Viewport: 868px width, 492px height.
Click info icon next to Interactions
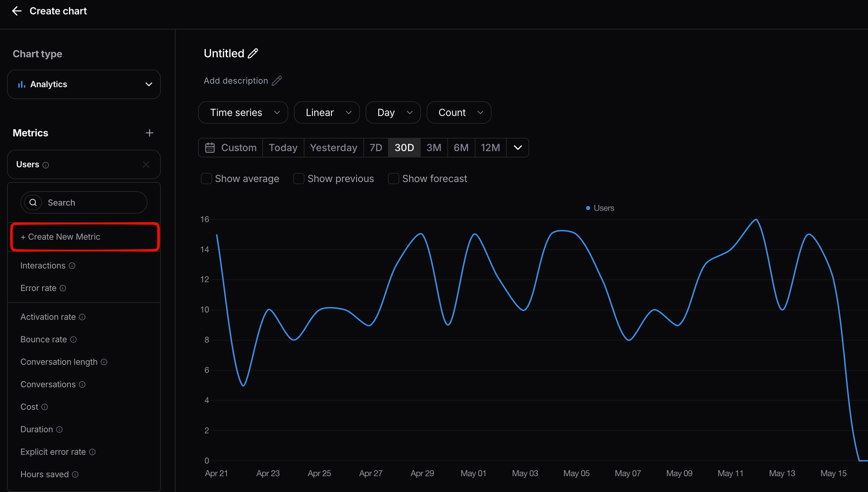click(72, 266)
